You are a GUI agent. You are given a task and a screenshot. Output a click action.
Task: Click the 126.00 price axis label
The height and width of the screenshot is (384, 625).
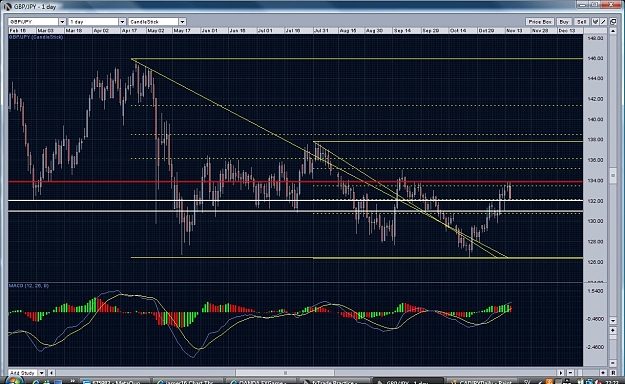tap(596, 262)
